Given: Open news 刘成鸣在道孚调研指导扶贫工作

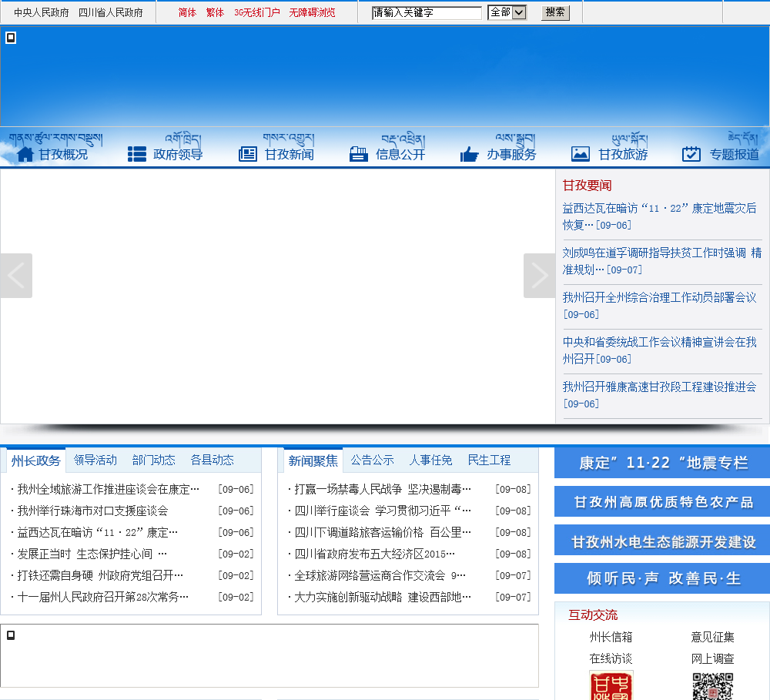Looking at the screenshot, I should [x=662, y=261].
